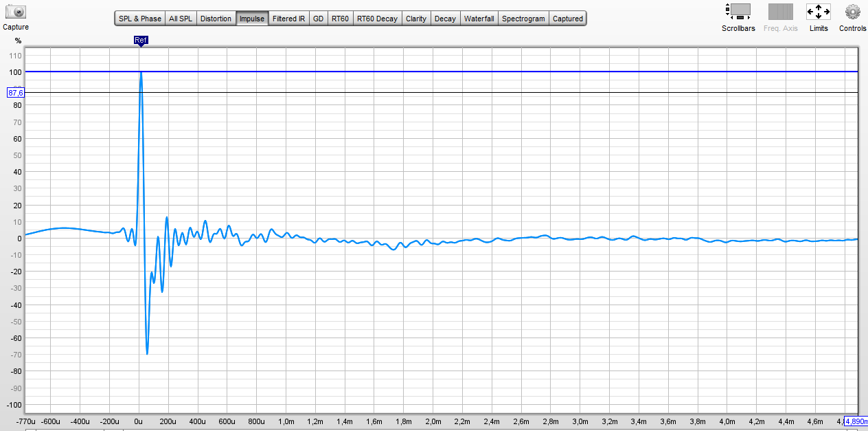Screen dimensions: 868x431
Task: Click the 110 label on the vertical axis
Action: (15, 56)
